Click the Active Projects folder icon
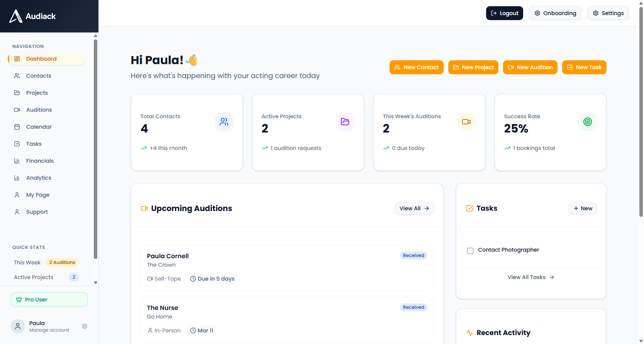Viewport: 644px width, 344px height. pos(345,122)
